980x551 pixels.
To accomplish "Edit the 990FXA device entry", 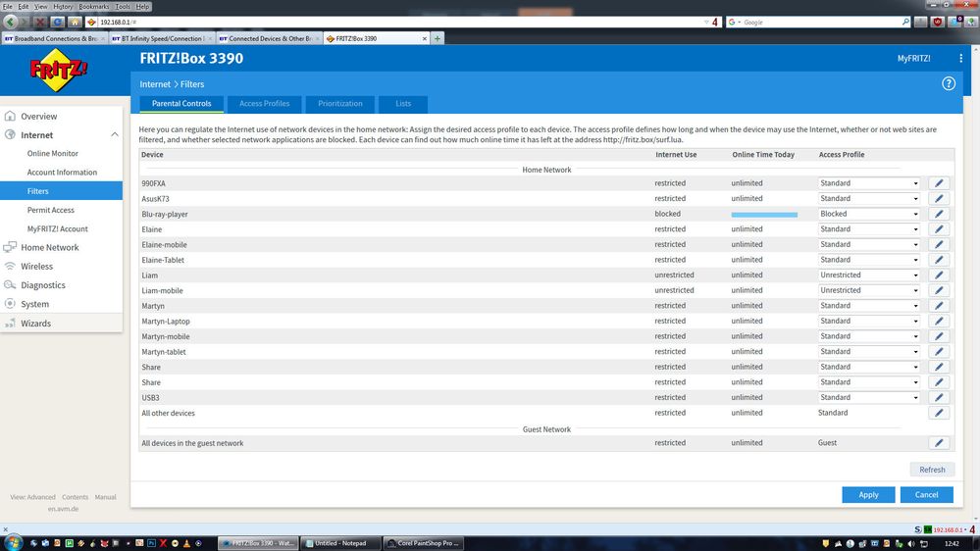I will (x=939, y=183).
